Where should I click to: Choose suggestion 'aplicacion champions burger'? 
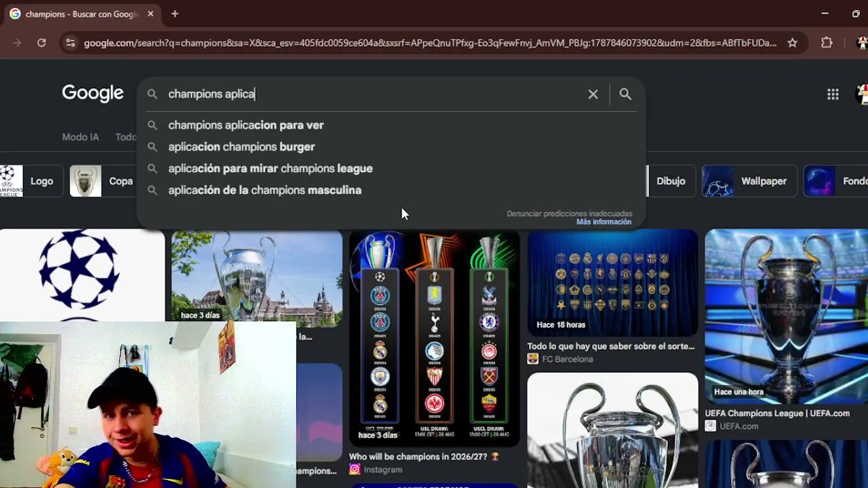[x=390, y=147]
